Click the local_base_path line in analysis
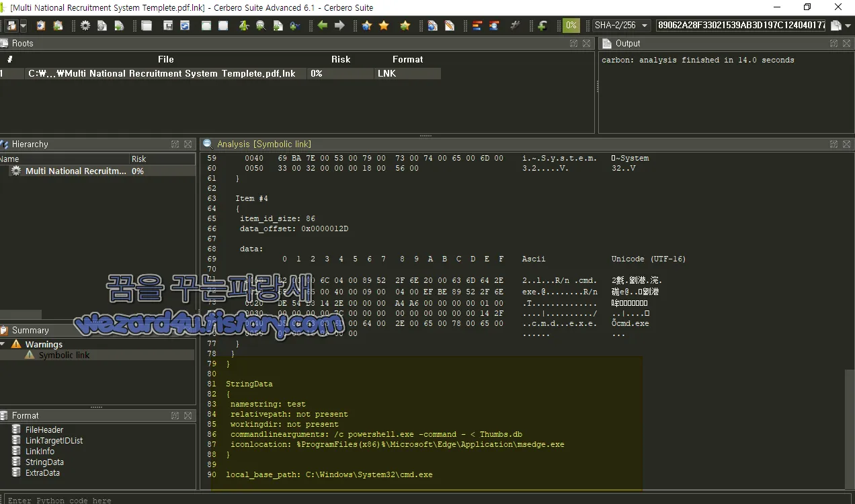This screenshot has height=504, width=855. 329,474
